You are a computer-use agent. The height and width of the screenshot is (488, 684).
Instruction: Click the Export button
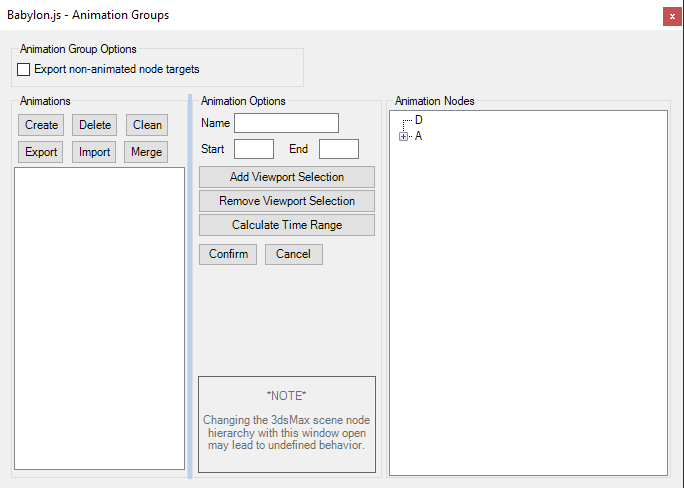[x=41, y=152]
